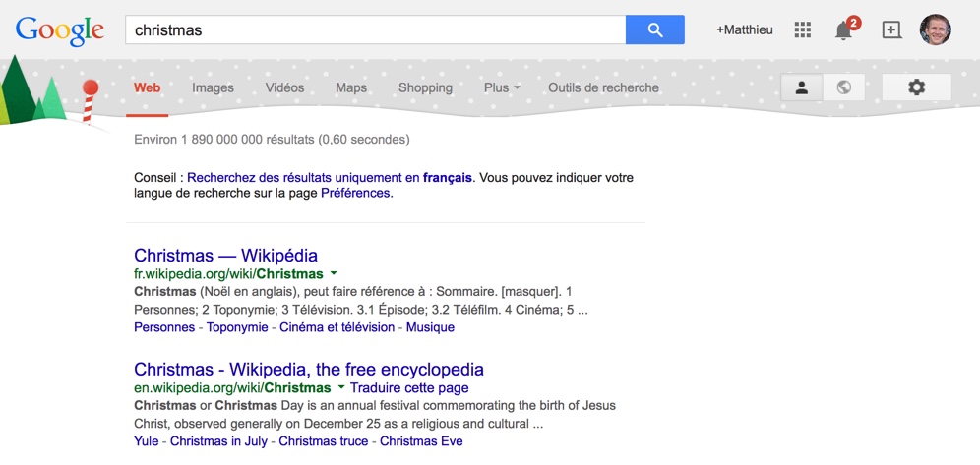Switch to the Images tab
Viewport: 980px width, 465px height.
[x=213, y=88]
